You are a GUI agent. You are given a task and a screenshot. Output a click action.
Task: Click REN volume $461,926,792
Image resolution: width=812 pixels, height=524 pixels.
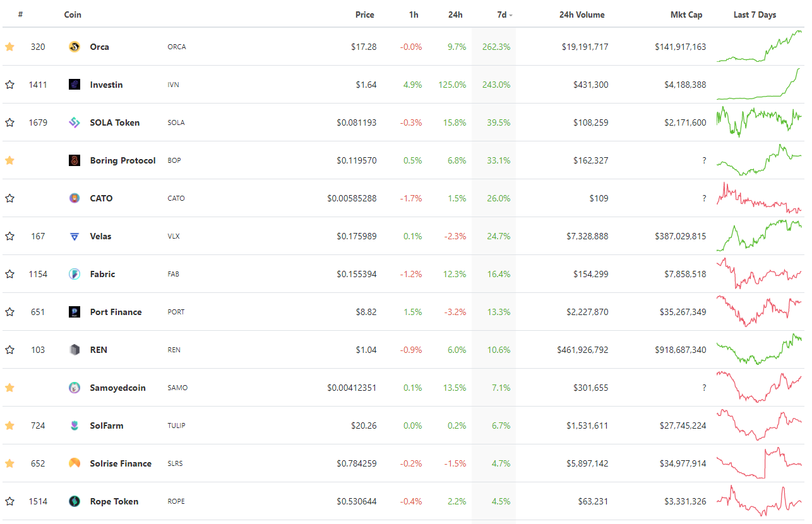tap(583, 350)
